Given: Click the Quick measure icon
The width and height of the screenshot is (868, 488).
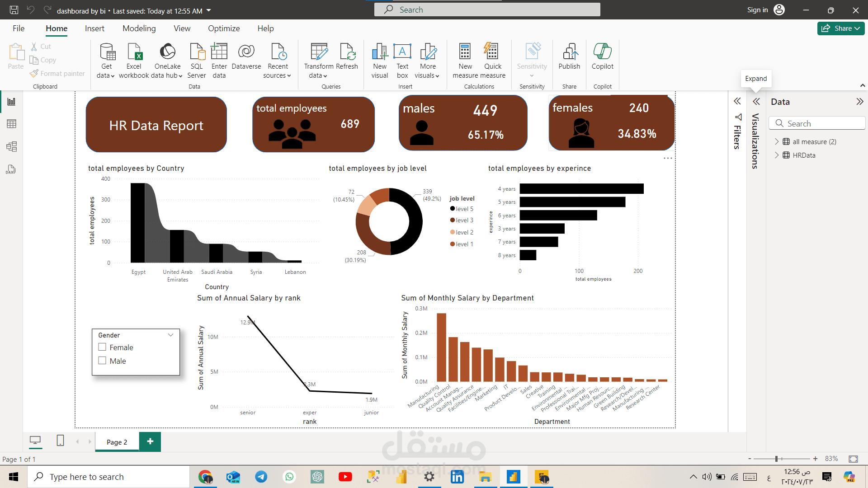Looking at the screenshot, I should 492,52.
